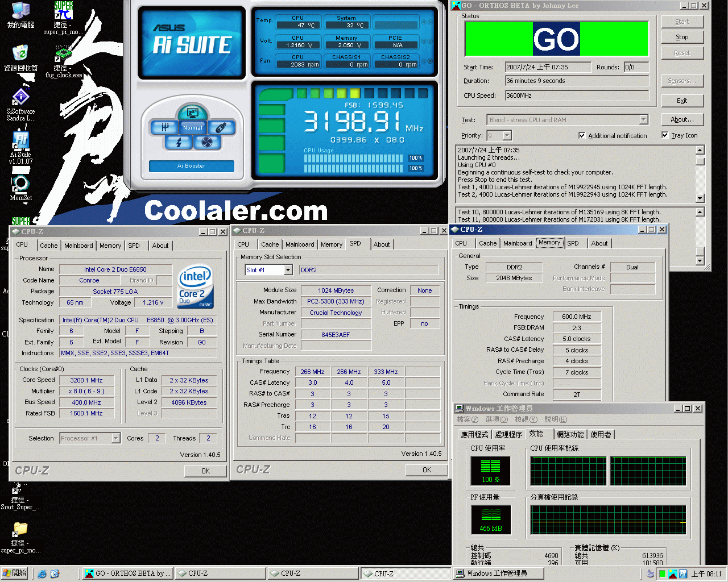Switch to 使用者 tab in Task Manager
This screenshot has width=728, height=582.
pos(601,434)
